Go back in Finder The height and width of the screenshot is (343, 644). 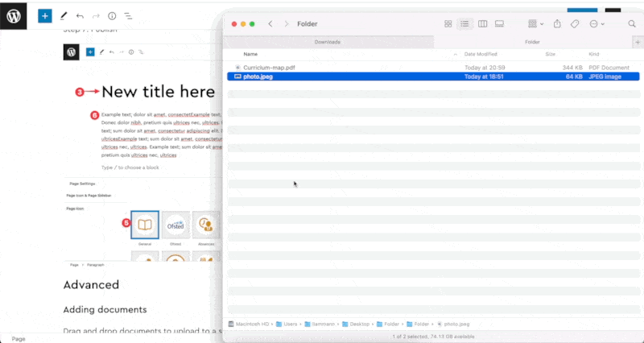270,24
